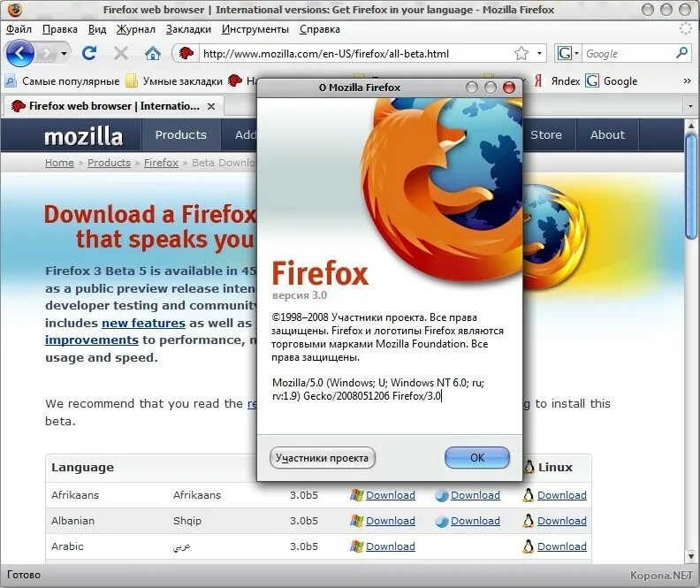The image size is (700, 588).
Task: Click the Windows icon in Afrikaans row
Action: coord(356,495)
